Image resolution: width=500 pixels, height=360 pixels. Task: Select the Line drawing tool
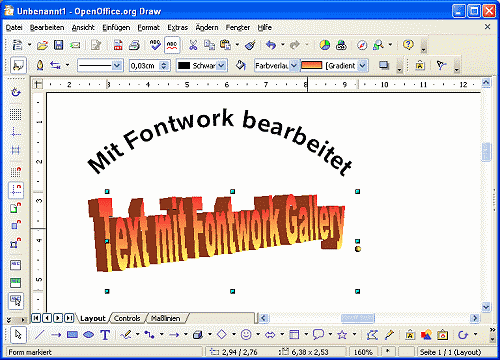(x=40, y=334)
